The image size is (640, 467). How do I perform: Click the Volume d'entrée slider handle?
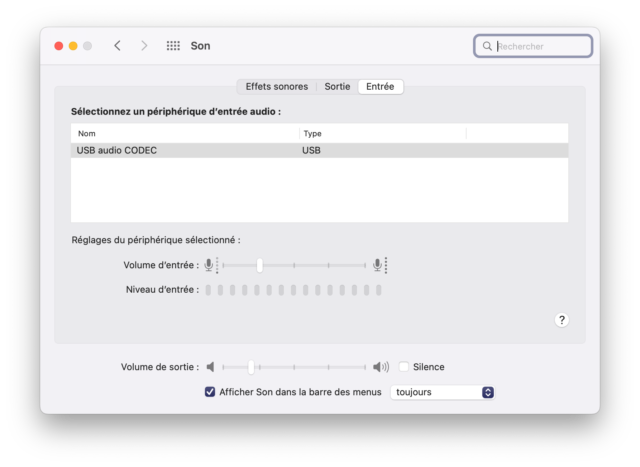point(260,265)
